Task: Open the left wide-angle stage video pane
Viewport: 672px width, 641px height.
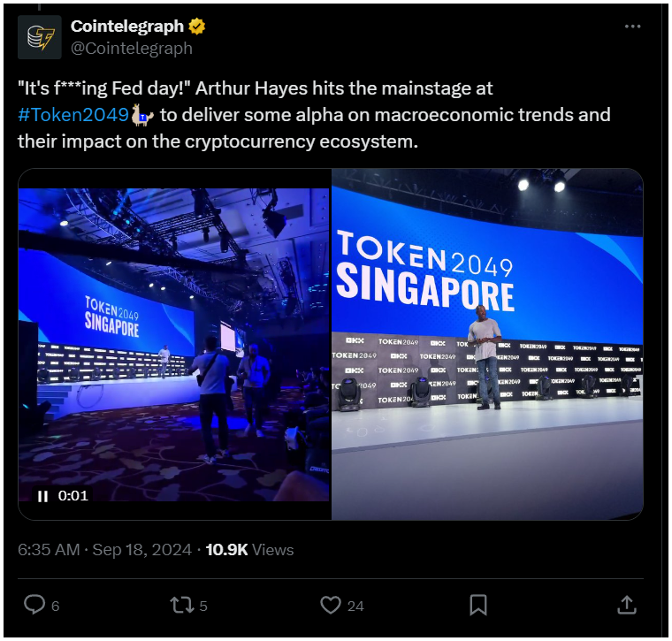Action: 174,345
